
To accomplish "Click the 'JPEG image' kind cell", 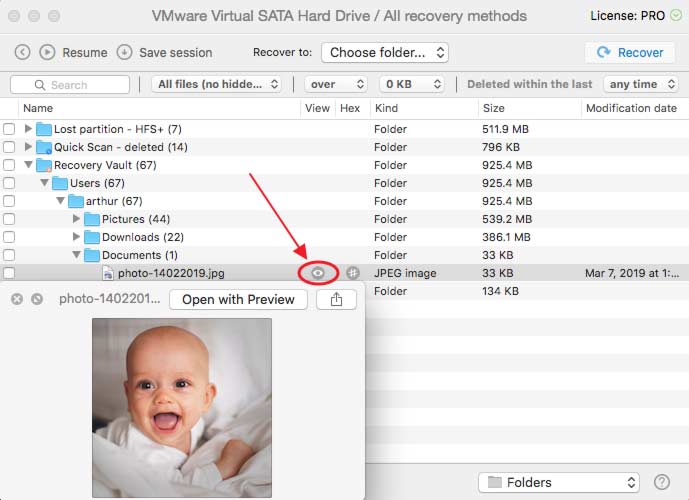I will (405, 273).
